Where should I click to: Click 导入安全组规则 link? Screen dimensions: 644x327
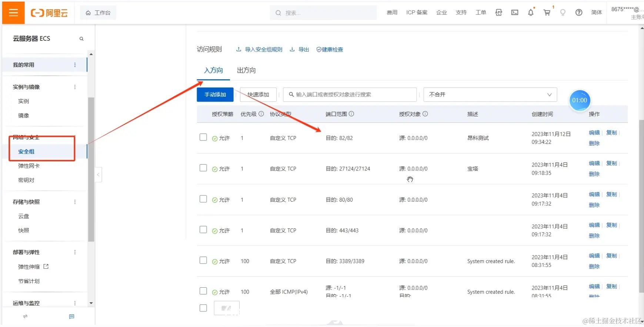point(259,50)
